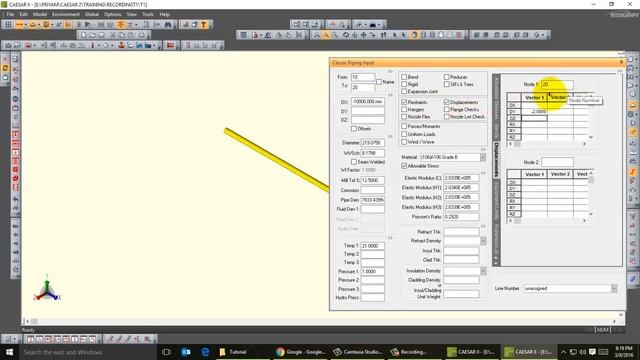Click the New file icon

coord(83,35)
